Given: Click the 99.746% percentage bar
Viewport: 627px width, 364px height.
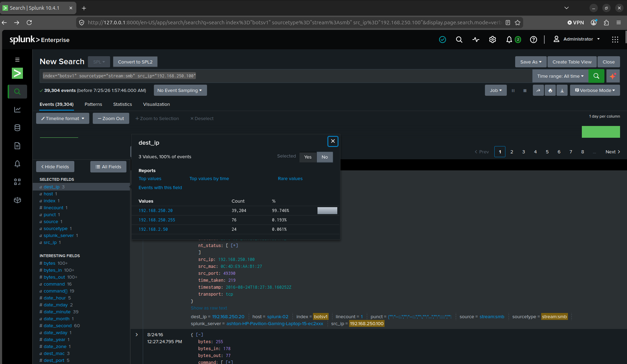Looking at the screenshot, I should [x=327, y=211].
